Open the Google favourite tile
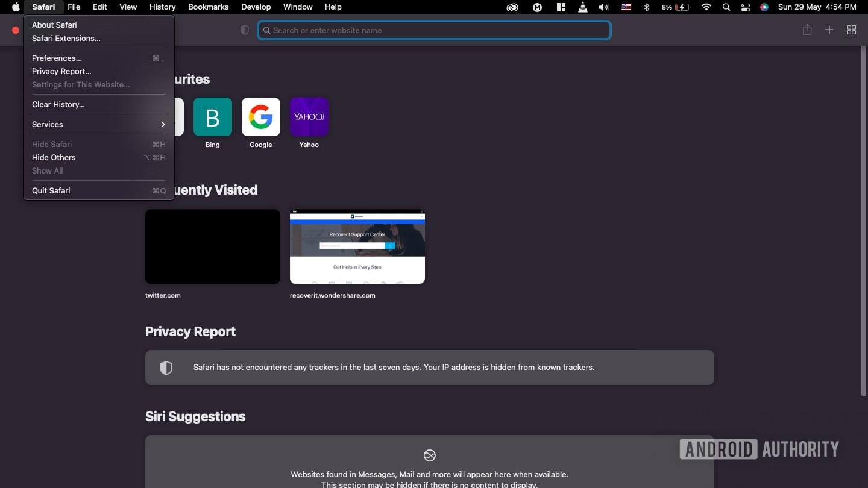Image resolution: width=868 pixels, height=488 pixels. [x=261, y=117]
